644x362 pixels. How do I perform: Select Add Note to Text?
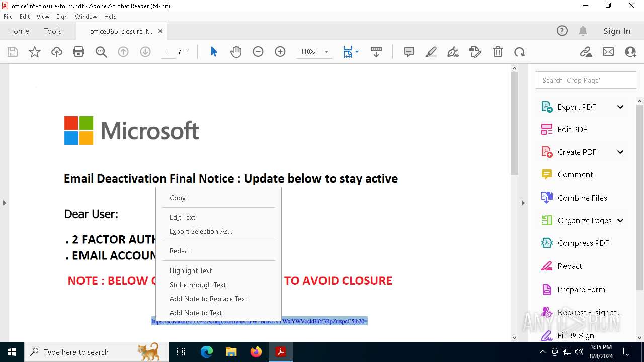click(218, 313)
